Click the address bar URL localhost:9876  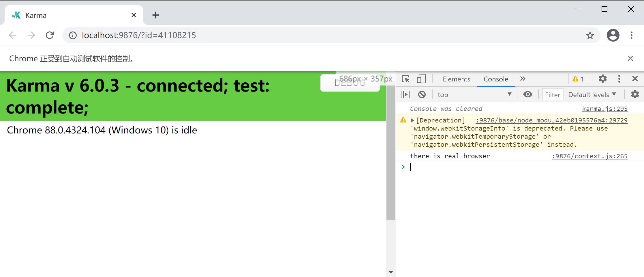pos(139,35)
